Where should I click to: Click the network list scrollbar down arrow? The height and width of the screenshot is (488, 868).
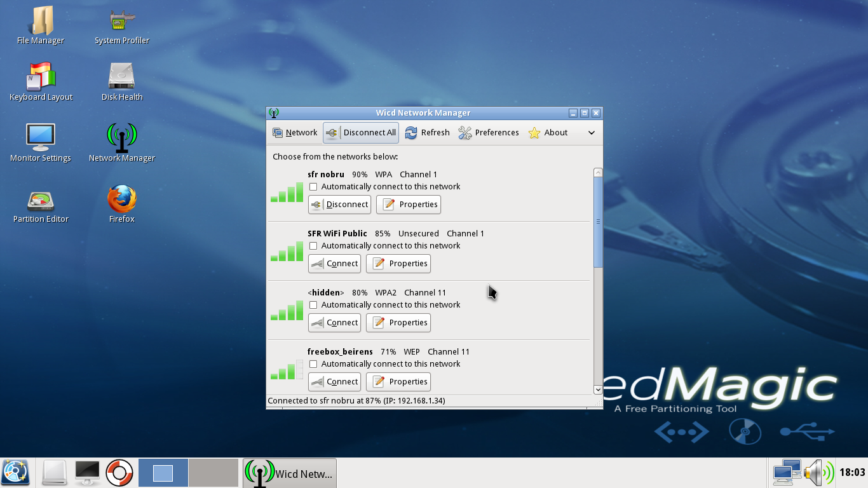(x=598, y=390)
